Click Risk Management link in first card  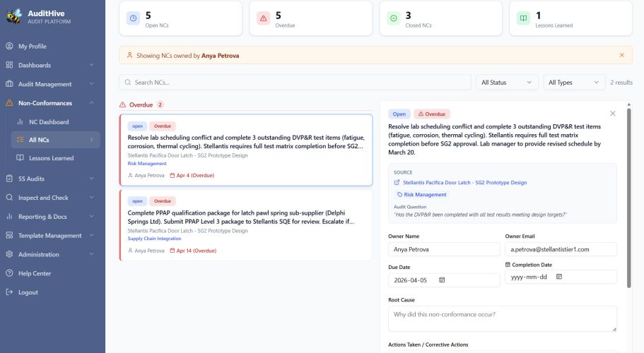tap(146, 164)
